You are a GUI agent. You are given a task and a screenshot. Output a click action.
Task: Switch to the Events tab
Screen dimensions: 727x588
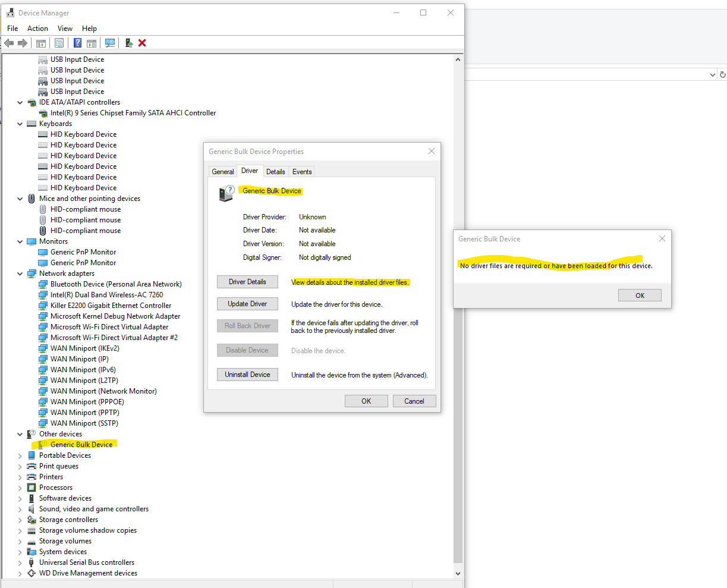pos(302,171)
